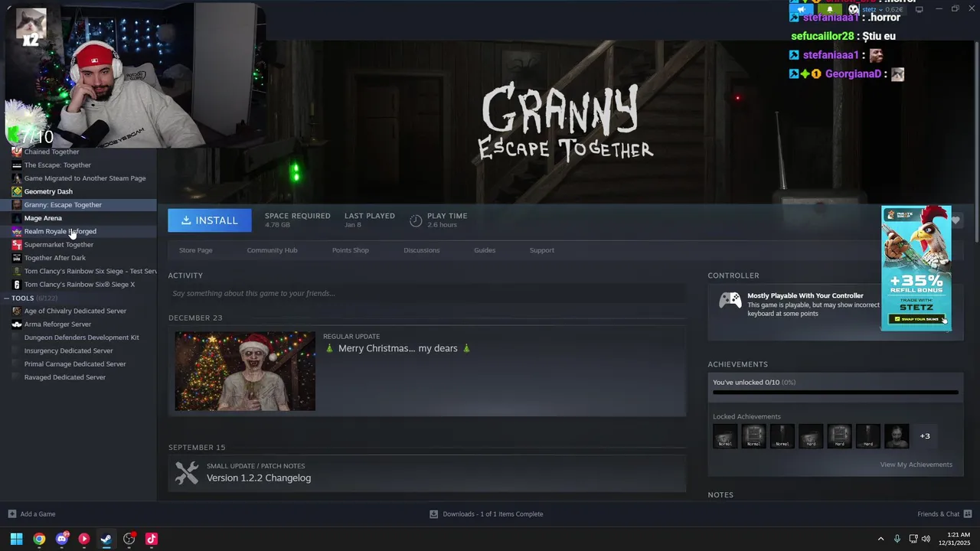Click the Friends & Chat icon
980x551 pixels.
(968, 514)
